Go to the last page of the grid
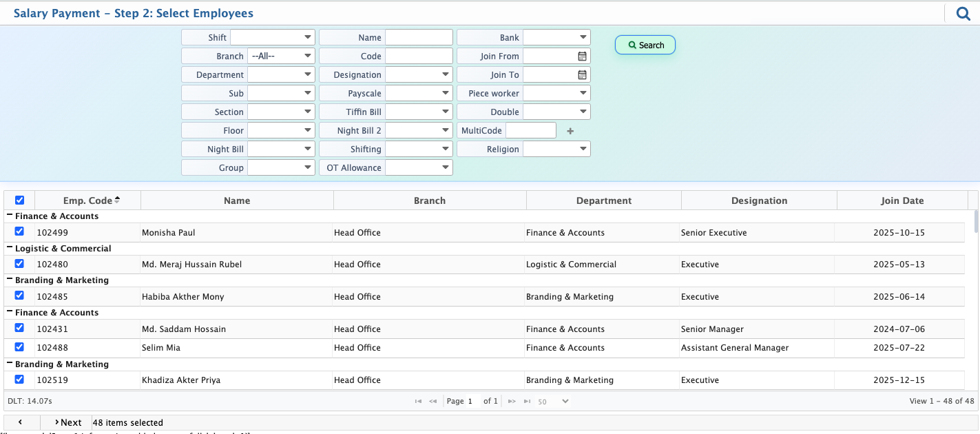The height and width of the screenshot is (434, 980). tap(527, 401)
